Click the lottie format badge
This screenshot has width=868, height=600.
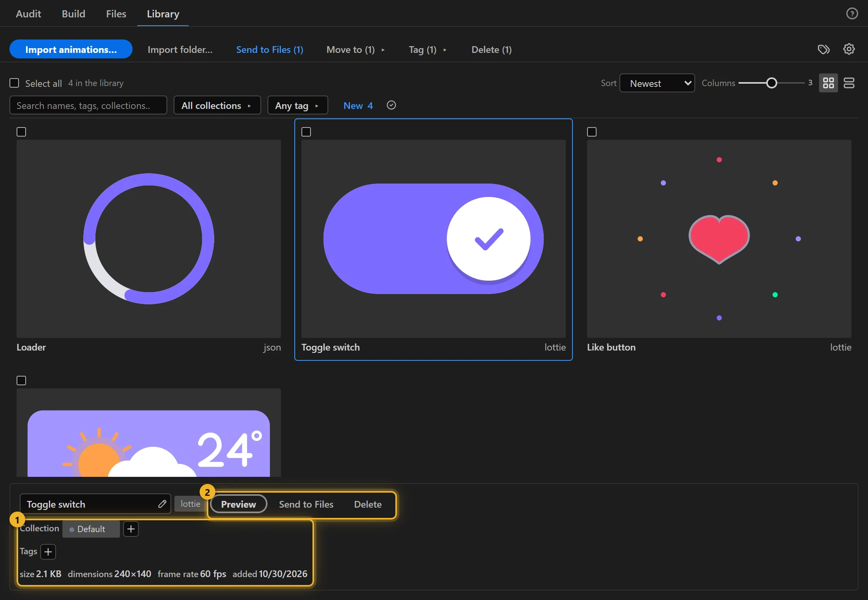[x=190, y=504]
